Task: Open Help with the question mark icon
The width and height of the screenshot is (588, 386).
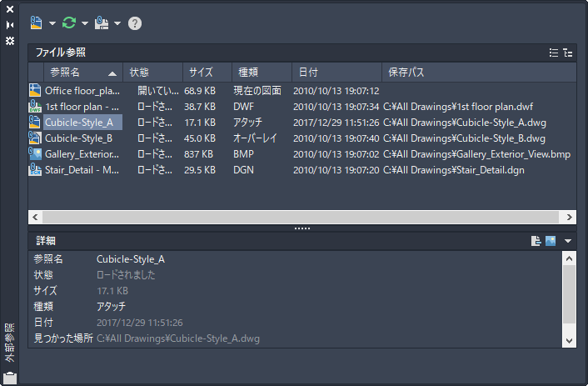Action: (x=135, y=23)
